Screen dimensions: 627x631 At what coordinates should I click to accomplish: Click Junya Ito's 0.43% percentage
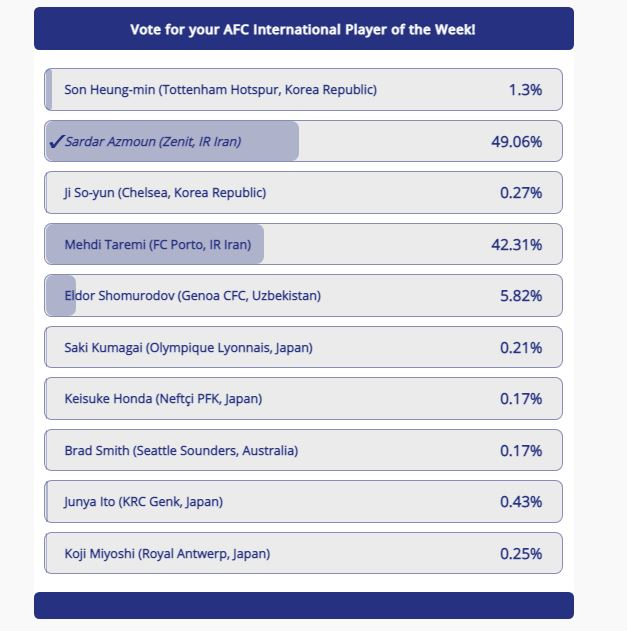point(521,502)
